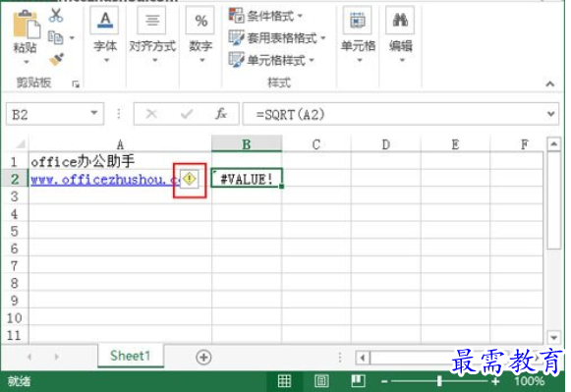The image size is (571, 392).
Task: Click the Select All corner triangle
Action: (21, 144)
